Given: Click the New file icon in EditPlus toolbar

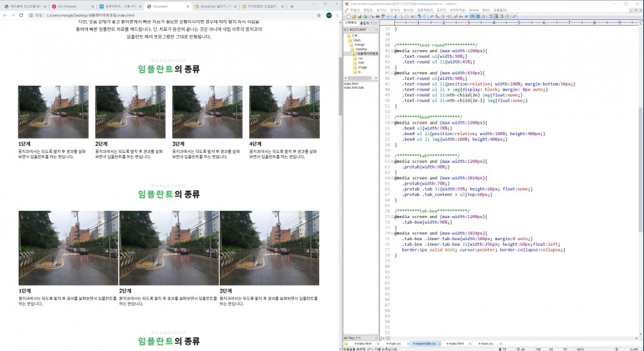Looking at the screenshot, I should (346, 16).
